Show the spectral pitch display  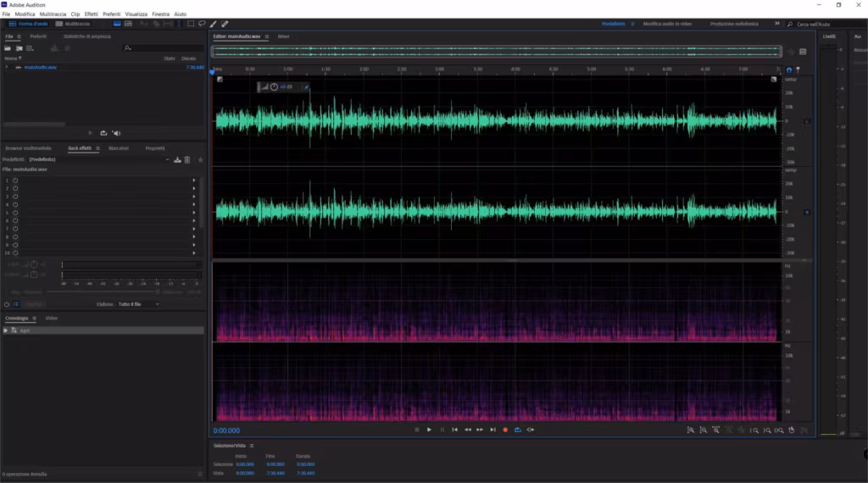129,24
